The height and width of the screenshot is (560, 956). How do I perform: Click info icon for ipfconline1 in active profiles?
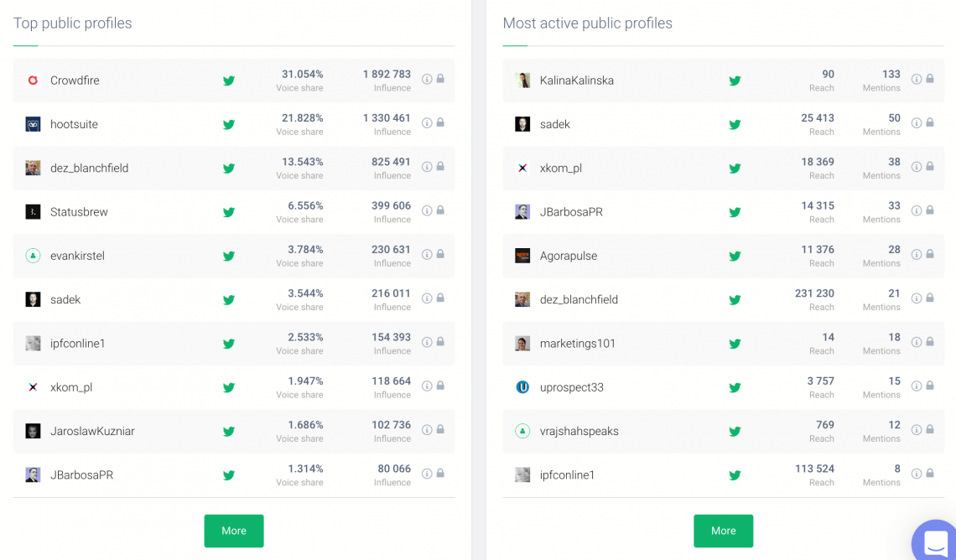tap(917, 474)
